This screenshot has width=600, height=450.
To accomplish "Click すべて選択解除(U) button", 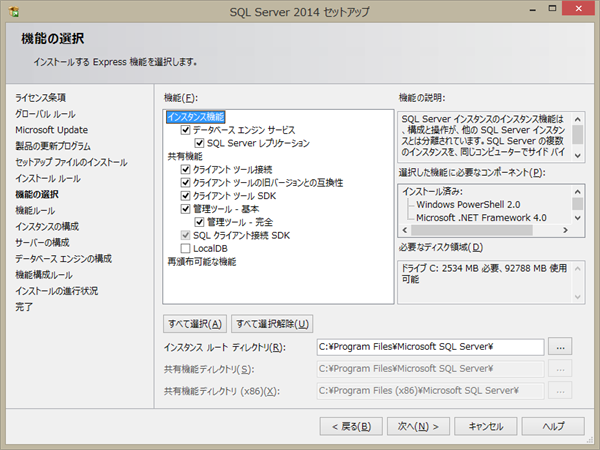I will [272, 324].
